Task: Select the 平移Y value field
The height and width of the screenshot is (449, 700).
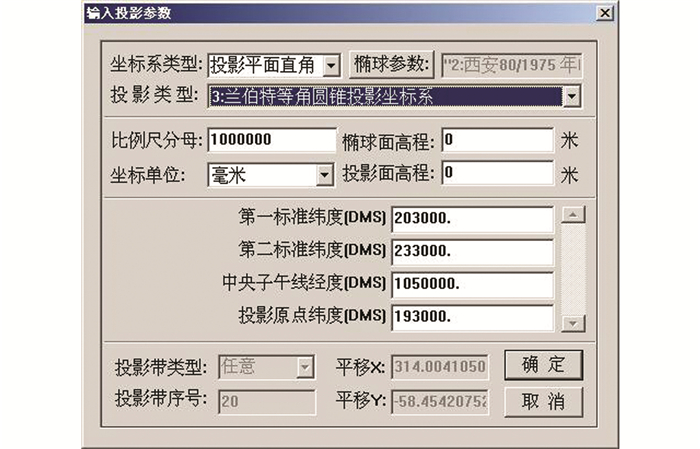Action: tap(440, 400)
